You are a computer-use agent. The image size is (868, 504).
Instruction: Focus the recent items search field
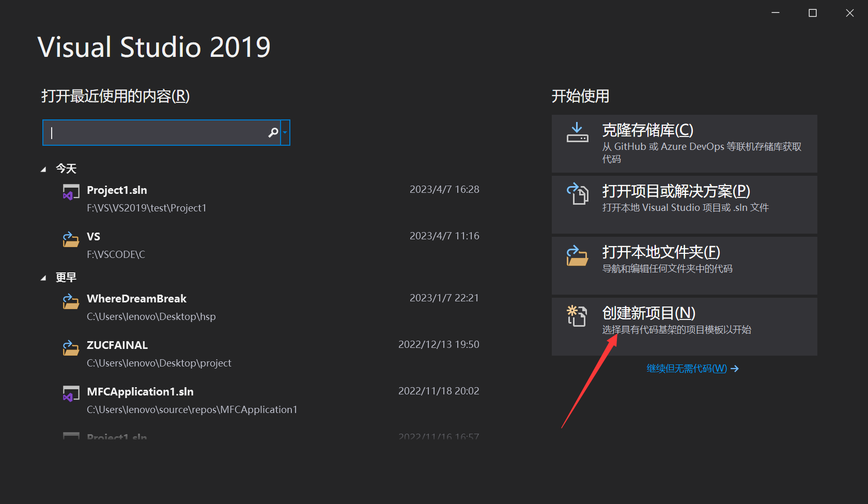tap(161, 133)
